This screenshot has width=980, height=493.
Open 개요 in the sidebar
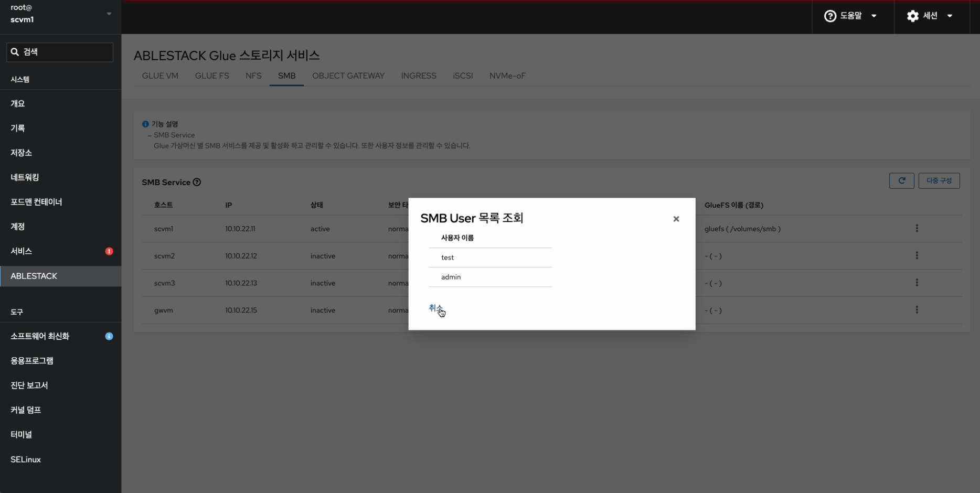(61, 104)
